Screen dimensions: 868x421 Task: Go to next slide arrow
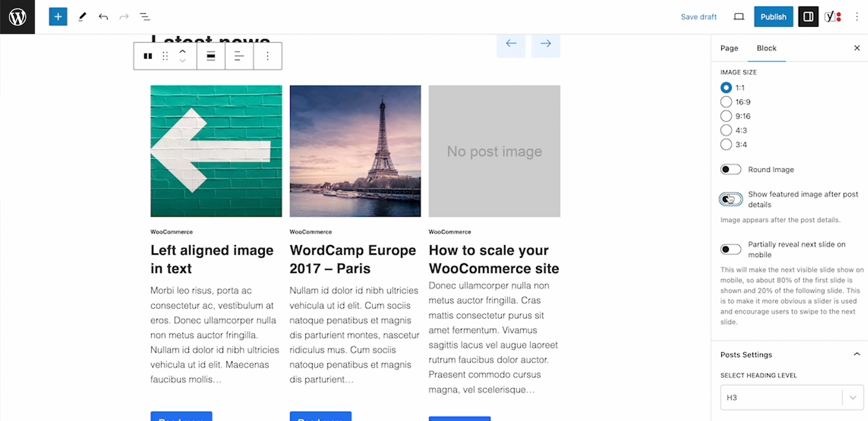pyautogui.click(x=546, y=44)
